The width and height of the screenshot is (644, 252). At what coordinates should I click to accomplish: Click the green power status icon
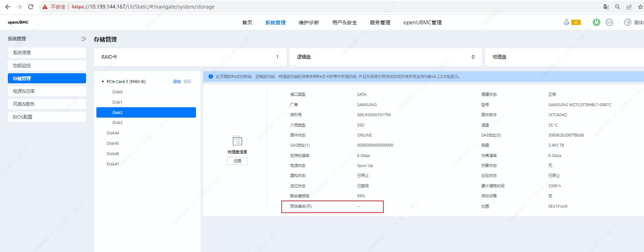tap(596, 22)
